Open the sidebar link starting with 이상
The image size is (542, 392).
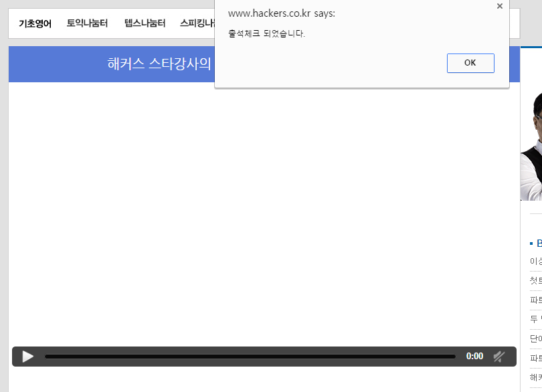click(x=535, y=262)
